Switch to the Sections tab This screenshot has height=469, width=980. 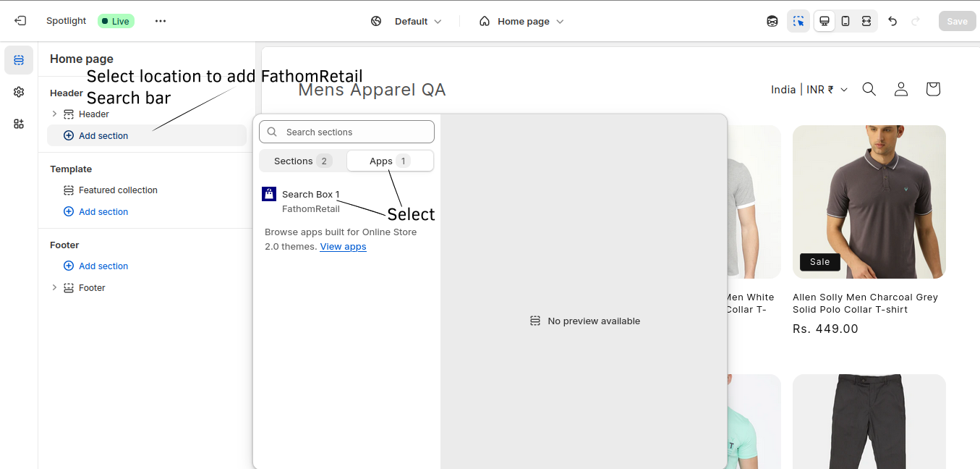click(299, 161)
